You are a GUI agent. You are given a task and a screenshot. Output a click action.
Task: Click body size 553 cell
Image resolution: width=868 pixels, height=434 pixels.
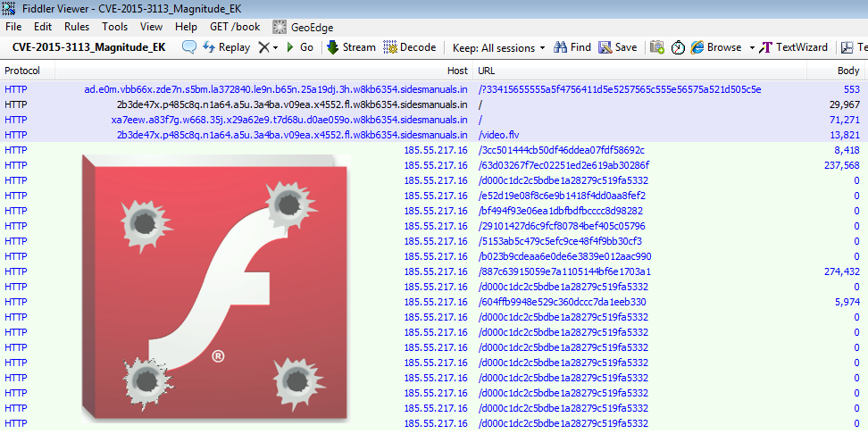852,89
